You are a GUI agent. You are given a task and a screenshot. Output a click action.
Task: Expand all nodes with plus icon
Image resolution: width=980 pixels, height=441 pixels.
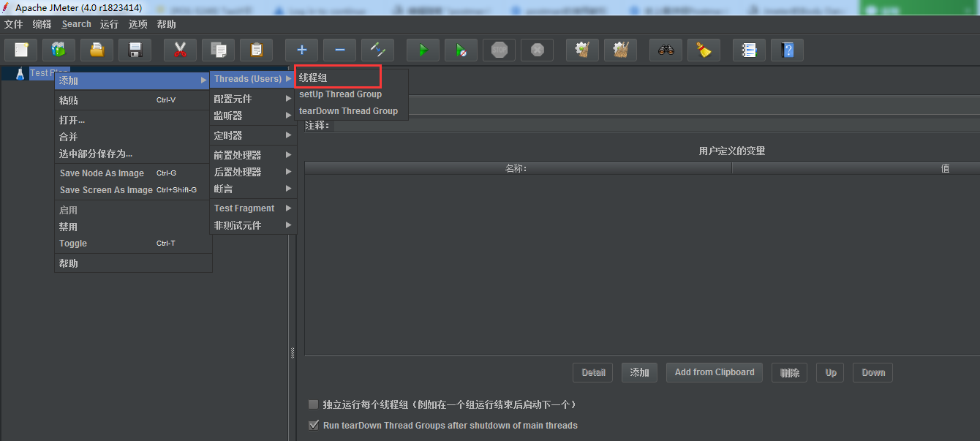click(301, 50)
